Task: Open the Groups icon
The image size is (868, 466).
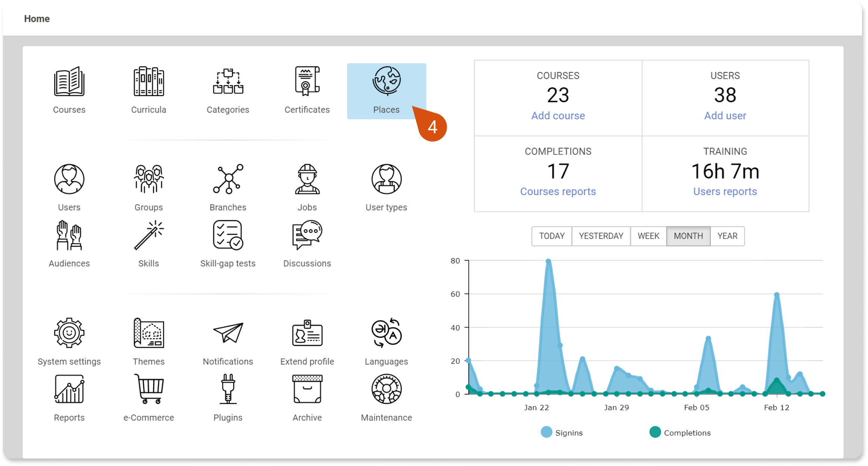Action: pos(149,179)
